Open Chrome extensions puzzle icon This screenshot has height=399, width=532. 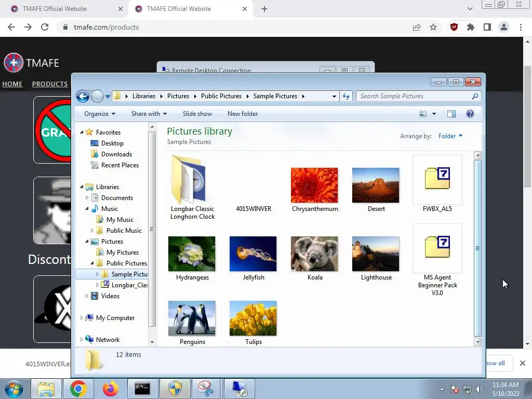click(x=470, y=27)
